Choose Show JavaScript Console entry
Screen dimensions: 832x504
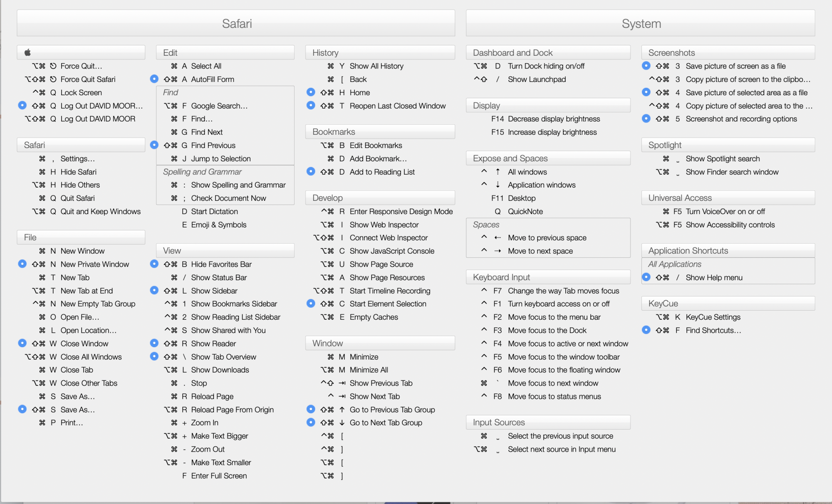coord(391,251)
